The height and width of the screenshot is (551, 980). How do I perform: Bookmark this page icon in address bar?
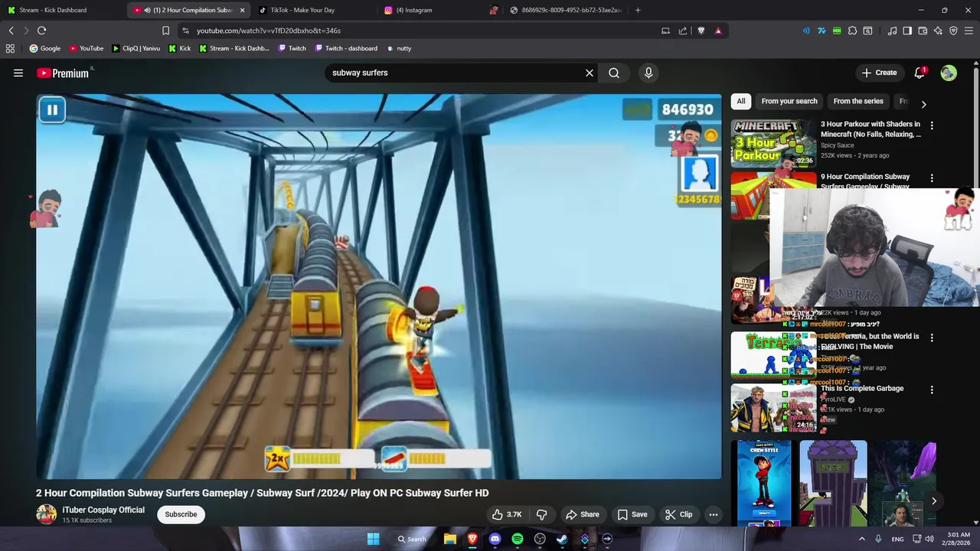pos(165,31)
